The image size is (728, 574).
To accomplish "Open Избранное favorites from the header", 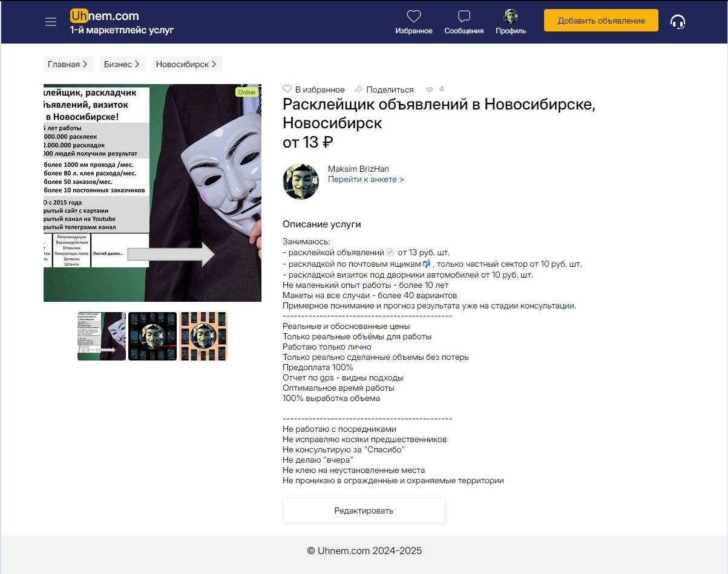I will click(414, 21).
